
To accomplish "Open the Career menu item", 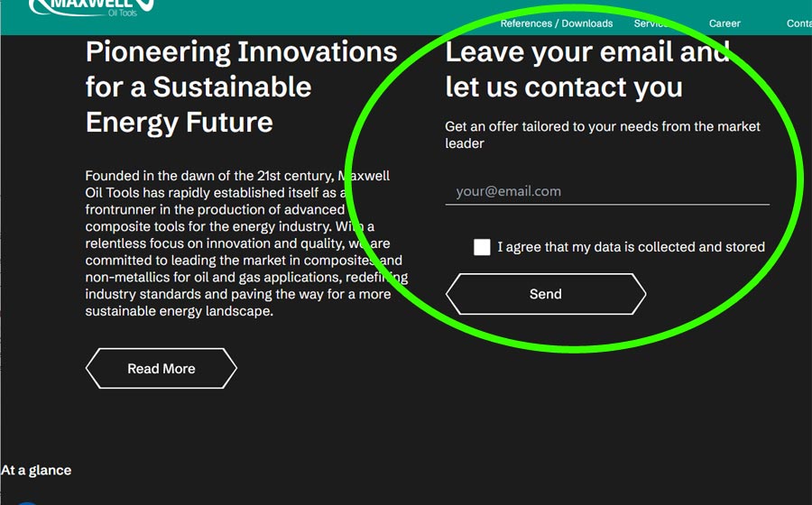I will [724, 23].
